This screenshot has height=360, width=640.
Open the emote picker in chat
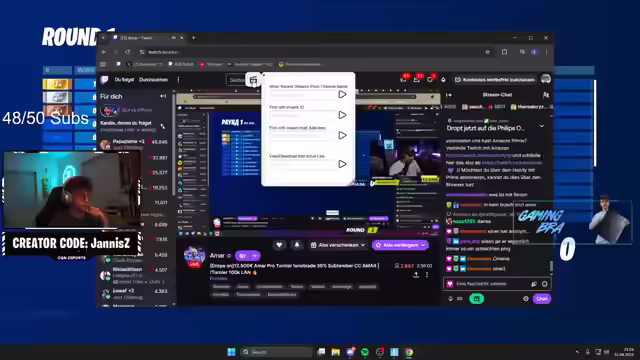(x=544, y=284)
